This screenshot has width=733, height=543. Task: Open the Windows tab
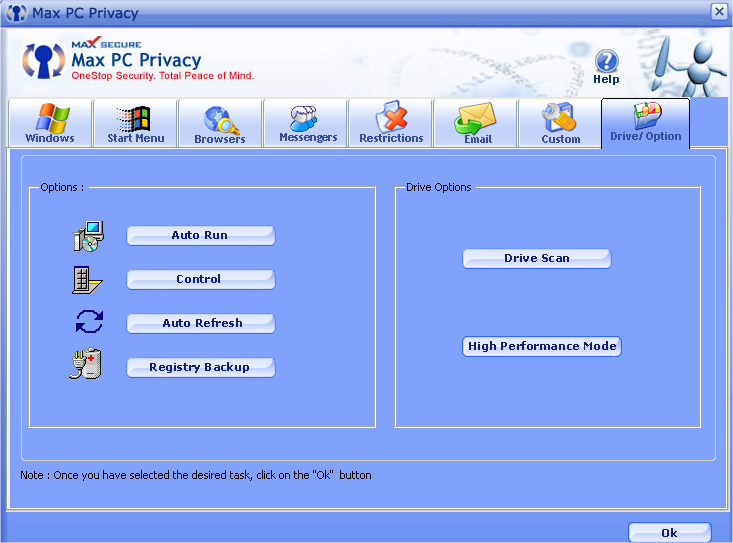tap(50, 123)
